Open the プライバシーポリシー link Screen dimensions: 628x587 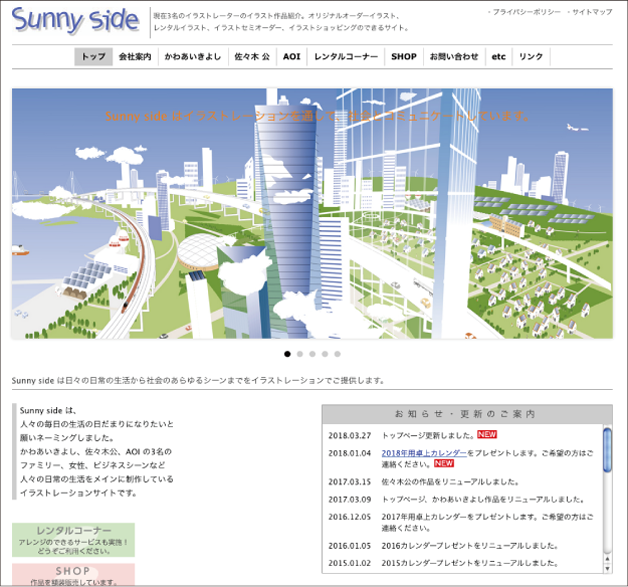[x=526, y=12]
